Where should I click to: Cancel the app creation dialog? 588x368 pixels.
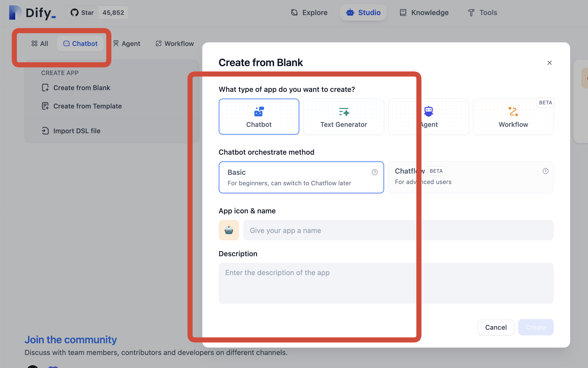point(496,327)
